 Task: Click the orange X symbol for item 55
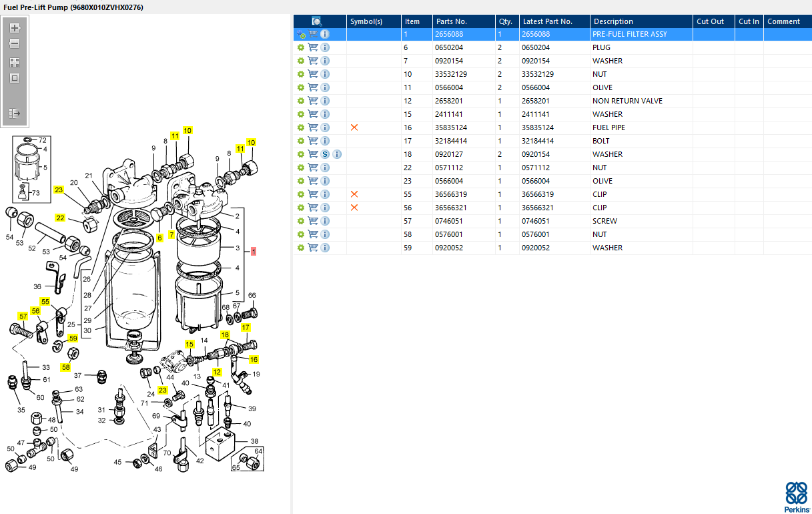pos(354,194)
